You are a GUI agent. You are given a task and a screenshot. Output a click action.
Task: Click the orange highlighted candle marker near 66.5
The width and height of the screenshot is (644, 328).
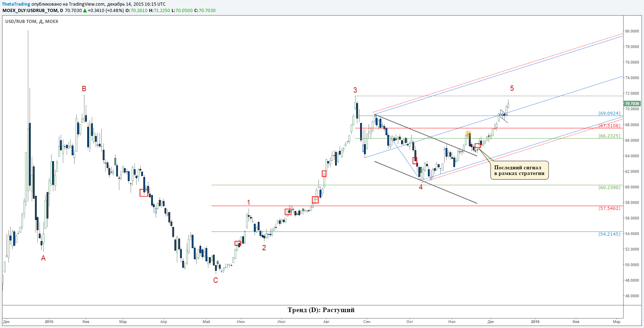[468, 134]
